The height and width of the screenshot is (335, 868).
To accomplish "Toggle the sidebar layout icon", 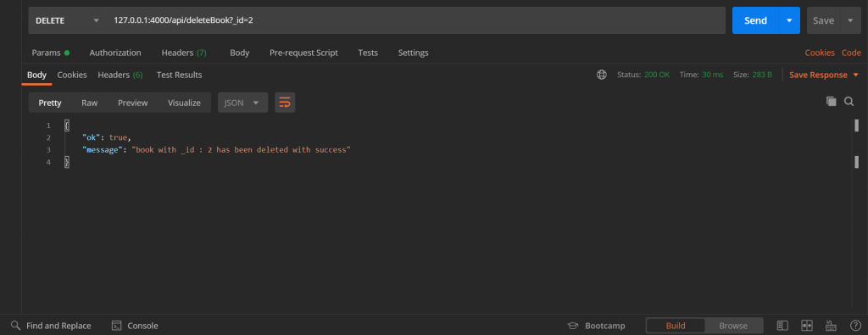I will pos(782,326).
